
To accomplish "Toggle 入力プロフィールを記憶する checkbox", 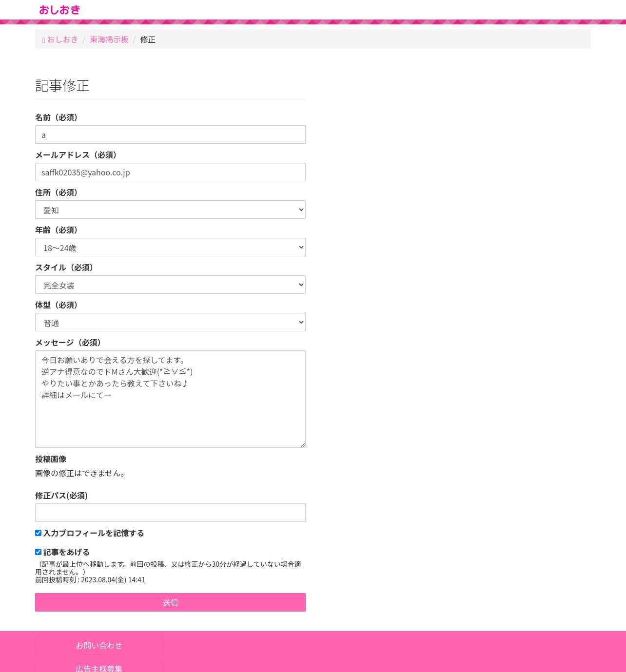I will pyautogui.click(x=38, y=533).
